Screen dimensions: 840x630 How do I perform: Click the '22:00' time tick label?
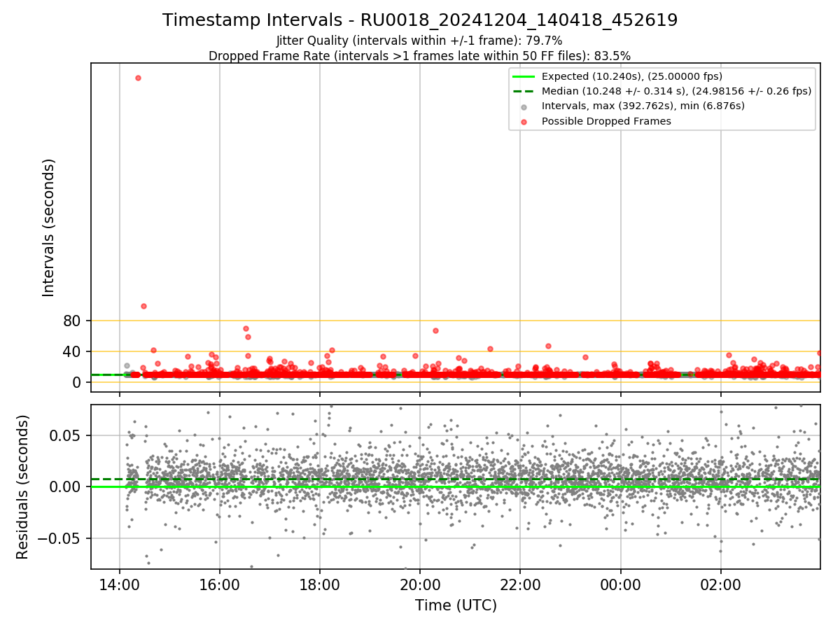tap(520, 584)
